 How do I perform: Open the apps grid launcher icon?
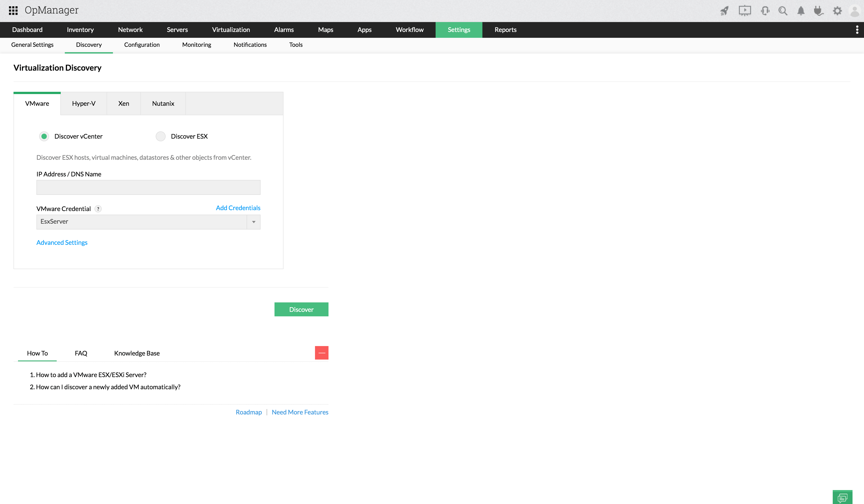pos(13,11)
